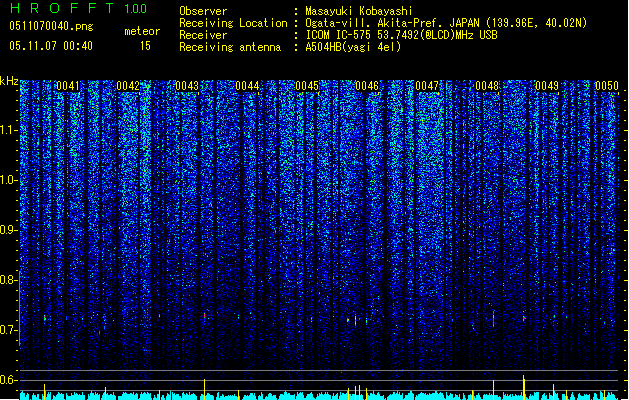Select the 0043 time marker
Image resolution: width=629 pixels, height=400 pixels.
187,86
